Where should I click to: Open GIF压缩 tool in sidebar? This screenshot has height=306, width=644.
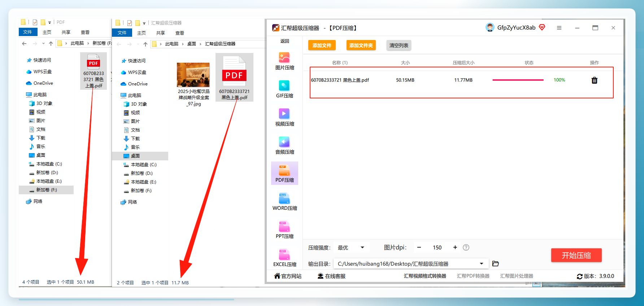point(284,89)
